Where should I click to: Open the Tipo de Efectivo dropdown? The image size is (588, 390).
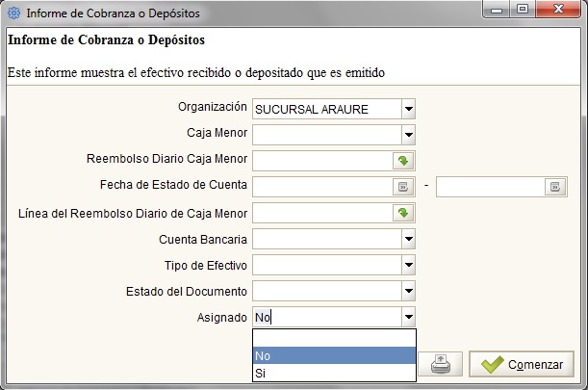click(x=408, y=265)
